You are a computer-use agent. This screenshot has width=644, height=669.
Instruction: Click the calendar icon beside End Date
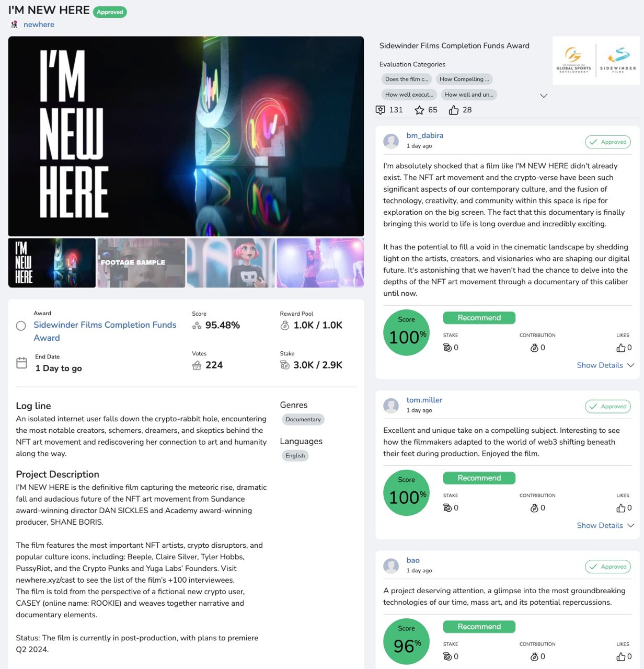tap(21, 363)
